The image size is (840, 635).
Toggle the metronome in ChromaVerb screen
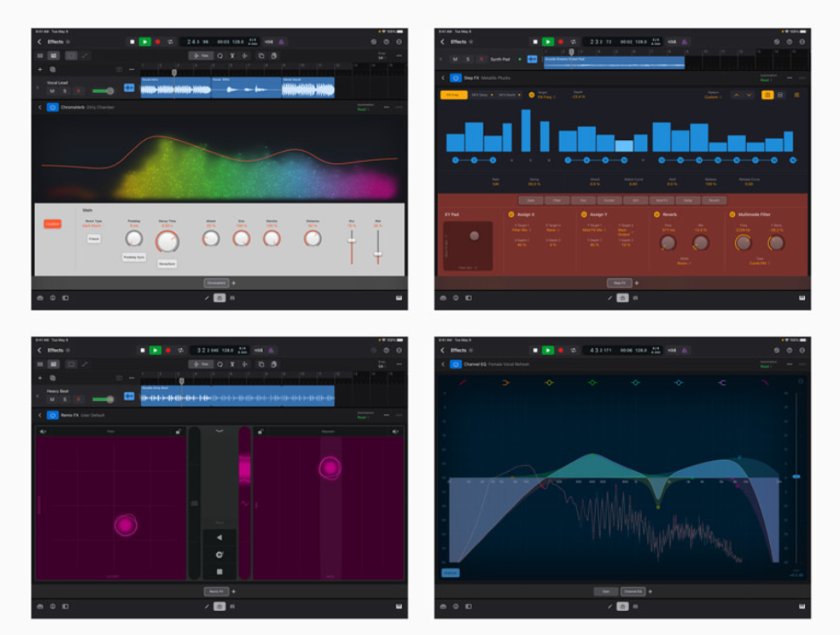pos(282,42)
